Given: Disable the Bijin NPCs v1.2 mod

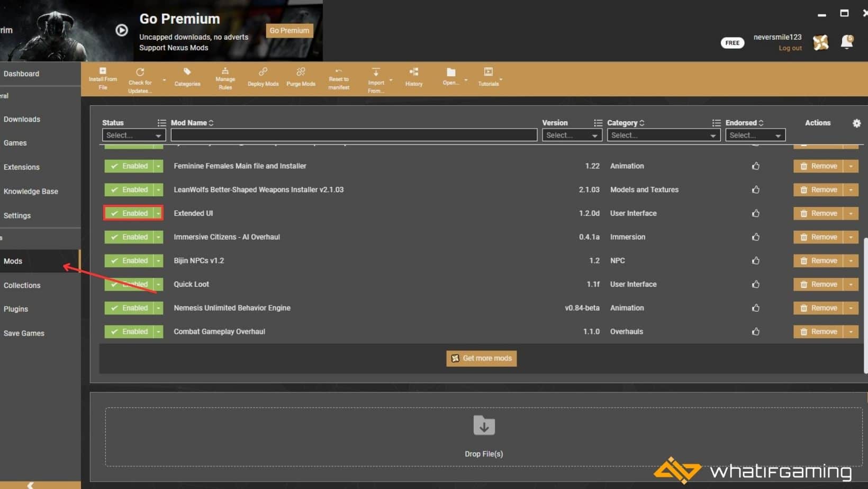Looking at the screenshot, I should 129,260.
